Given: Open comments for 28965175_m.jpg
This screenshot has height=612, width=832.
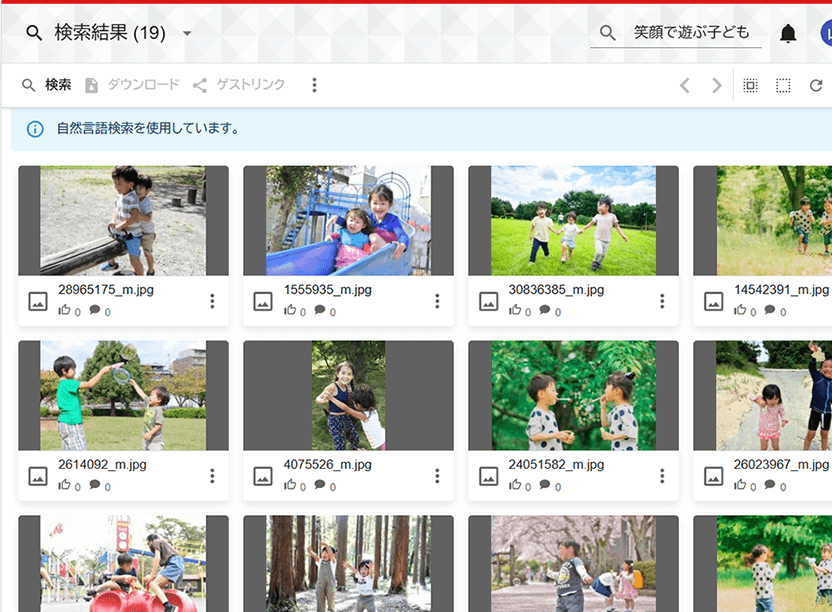Looking at the screenshot, I should pyautogui.click(x=95, y=310).
